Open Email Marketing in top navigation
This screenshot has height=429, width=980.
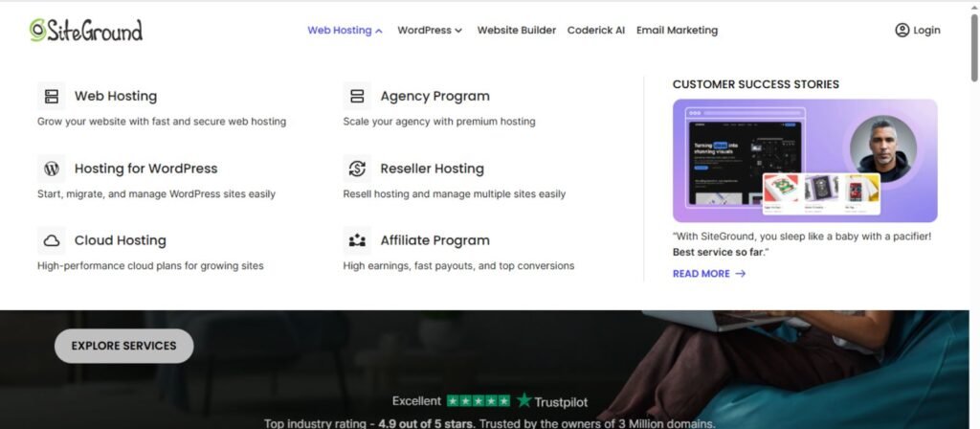pos(677,30)
